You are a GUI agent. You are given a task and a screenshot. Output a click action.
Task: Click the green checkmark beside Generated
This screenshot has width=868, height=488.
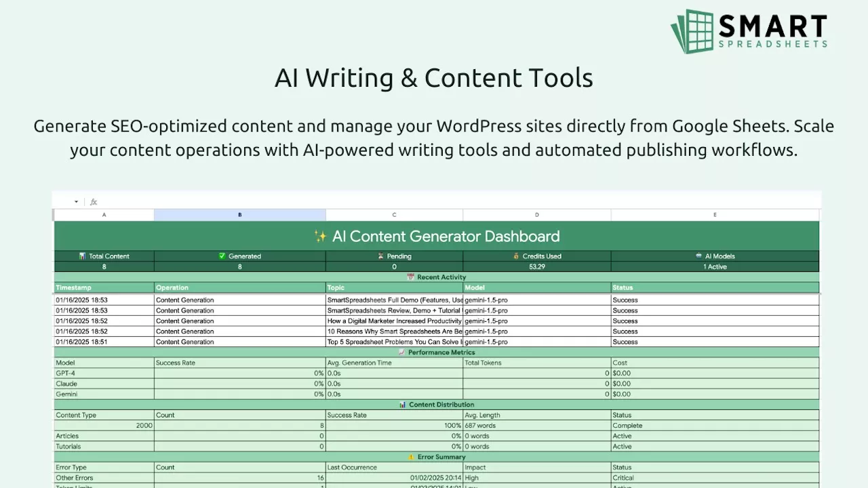point(222,256)
